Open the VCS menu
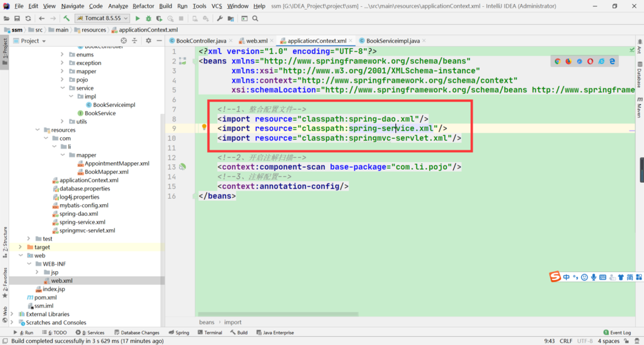This screenshot has height=345, width=644. [x=216, y=6]
